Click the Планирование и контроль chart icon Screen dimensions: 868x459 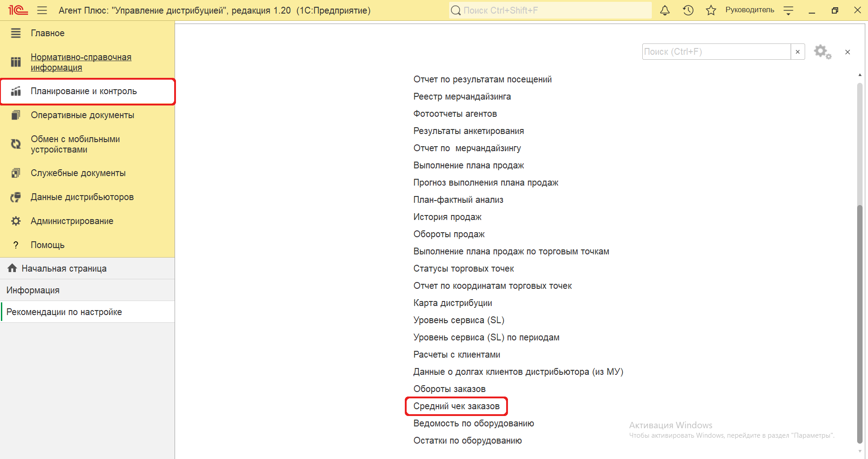[16, 91]
